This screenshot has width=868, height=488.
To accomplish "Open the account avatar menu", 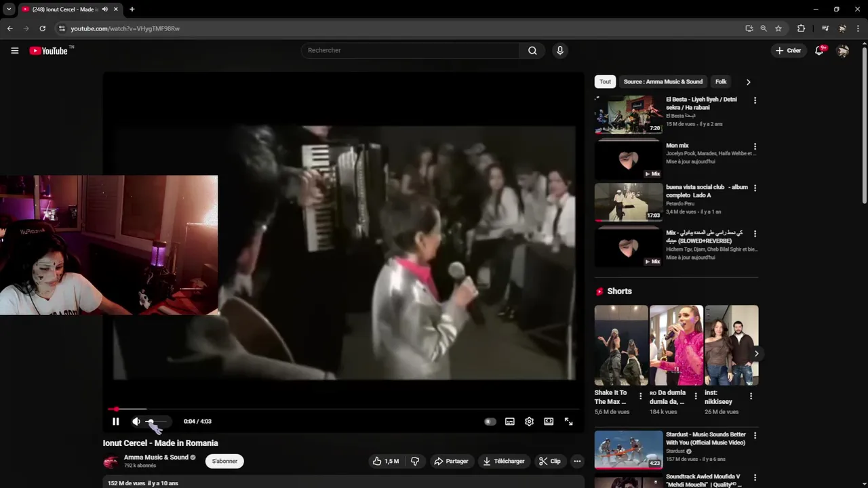I will coord(843,50).
